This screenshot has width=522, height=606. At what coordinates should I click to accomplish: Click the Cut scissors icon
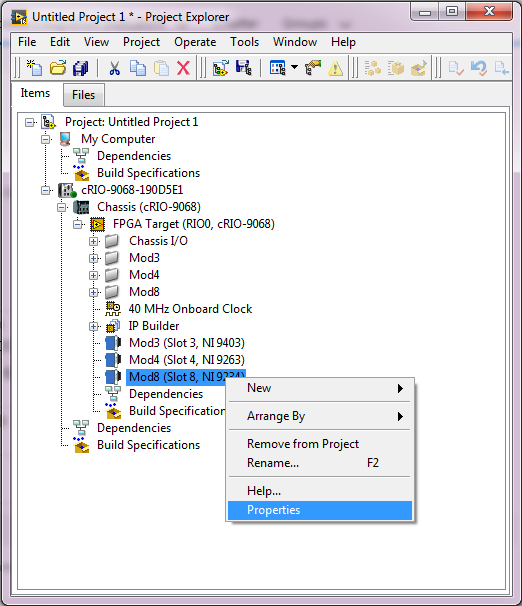pos(114,68)
